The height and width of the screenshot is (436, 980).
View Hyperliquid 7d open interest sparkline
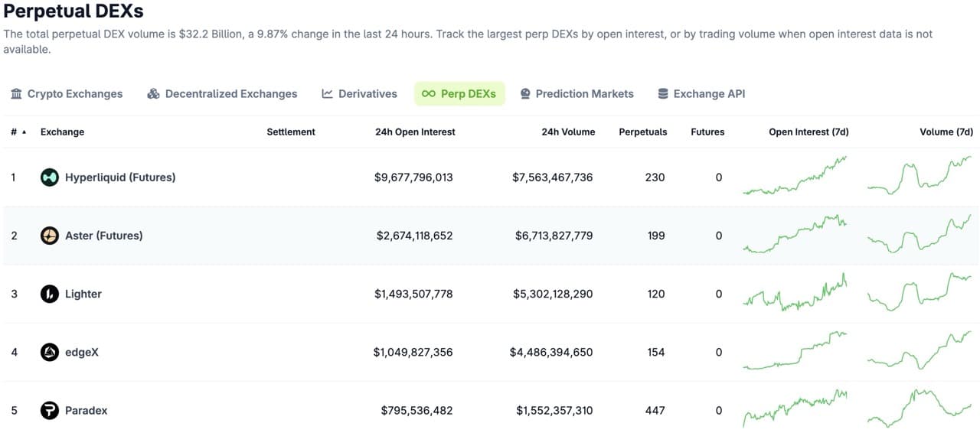(795, 176)
